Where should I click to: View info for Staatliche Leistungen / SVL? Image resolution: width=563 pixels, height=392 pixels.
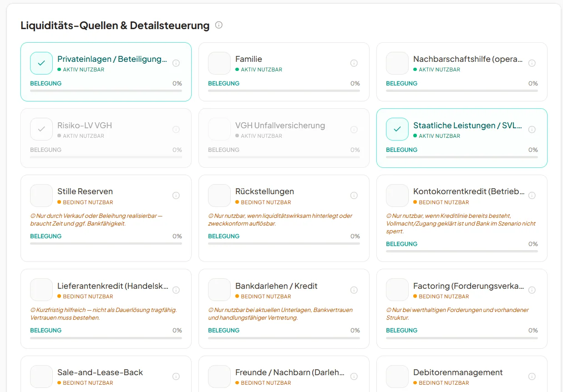tap(532, 130)
